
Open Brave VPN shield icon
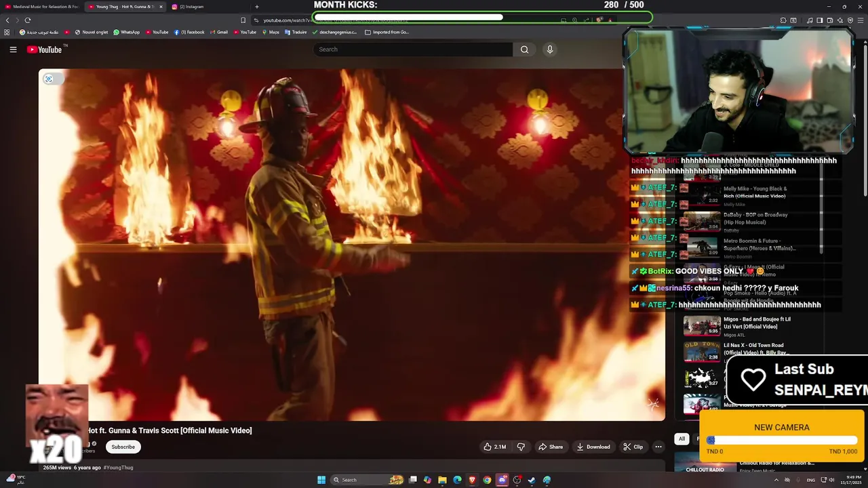[850, 20]
